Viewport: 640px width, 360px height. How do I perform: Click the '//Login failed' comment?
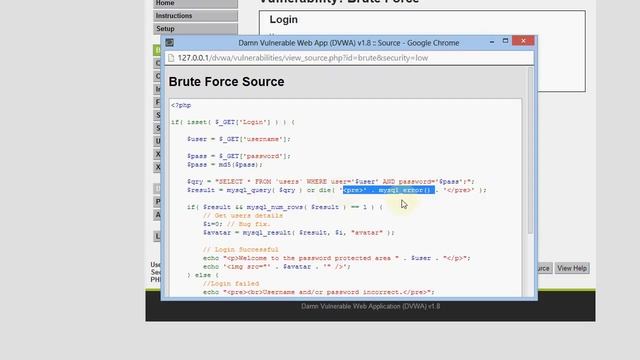(x=231, y=284)
